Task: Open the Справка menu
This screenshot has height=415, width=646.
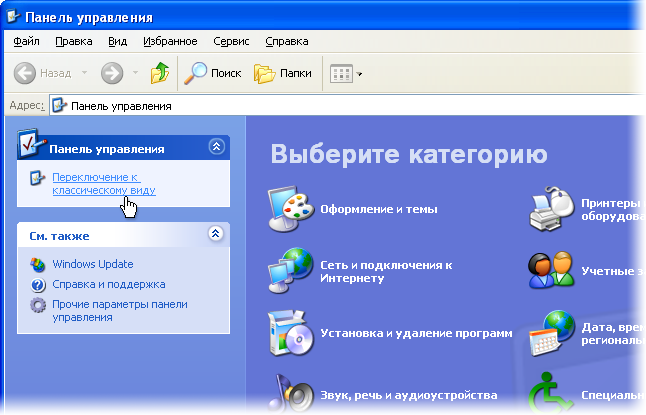Action: 287,41
